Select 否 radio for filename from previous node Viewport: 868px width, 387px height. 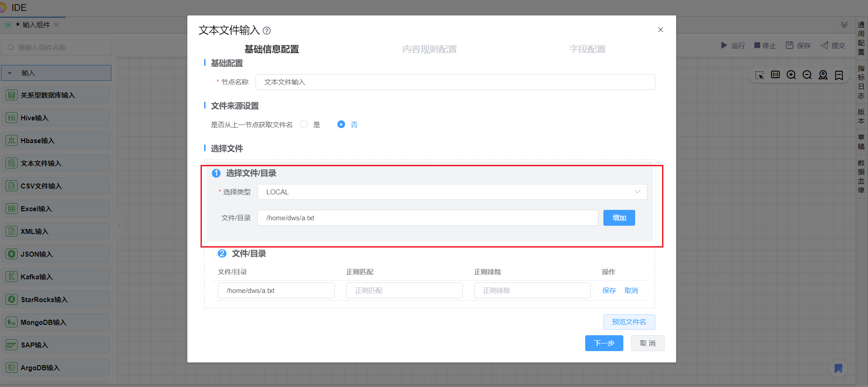pos(341,124)
